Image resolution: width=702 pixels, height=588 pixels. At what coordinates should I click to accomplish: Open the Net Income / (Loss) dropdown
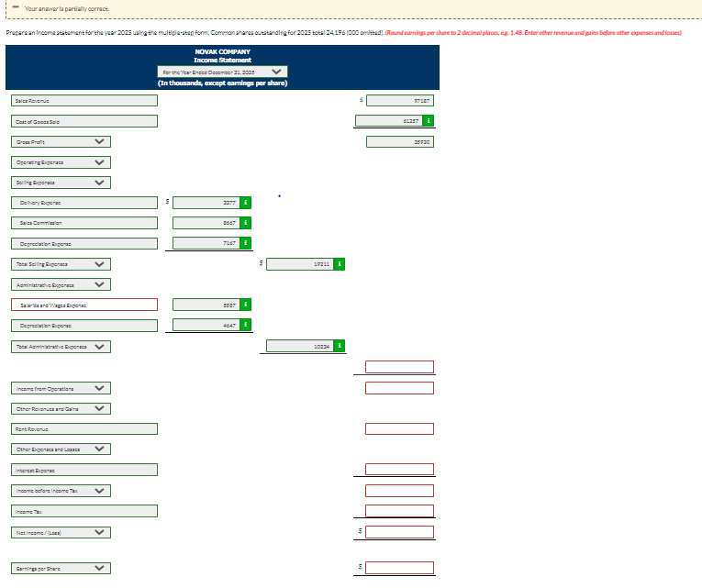61,533
